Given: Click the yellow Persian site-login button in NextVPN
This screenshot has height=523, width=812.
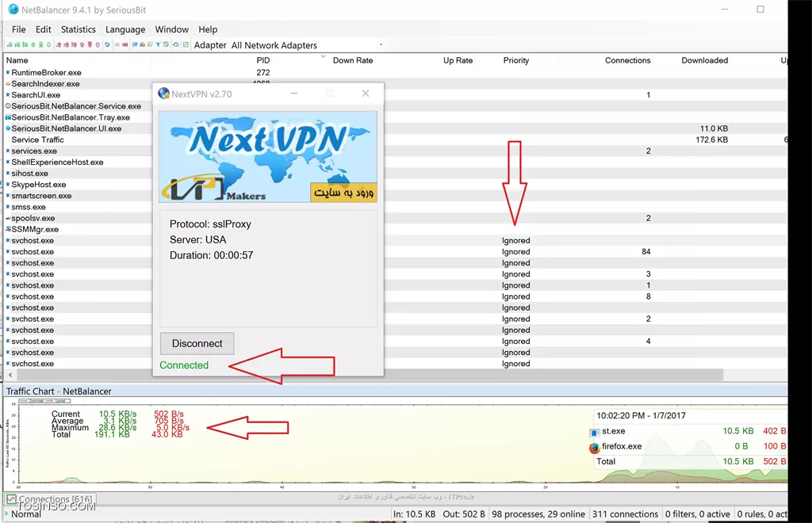Looking at the screenshot, I should 343,193.
